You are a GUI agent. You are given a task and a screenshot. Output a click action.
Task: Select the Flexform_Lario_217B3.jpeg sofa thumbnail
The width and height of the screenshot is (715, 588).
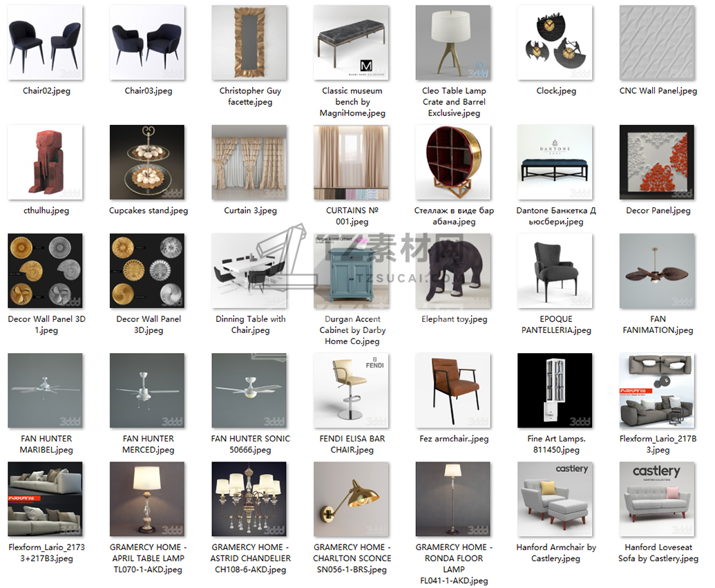[657, 390]
